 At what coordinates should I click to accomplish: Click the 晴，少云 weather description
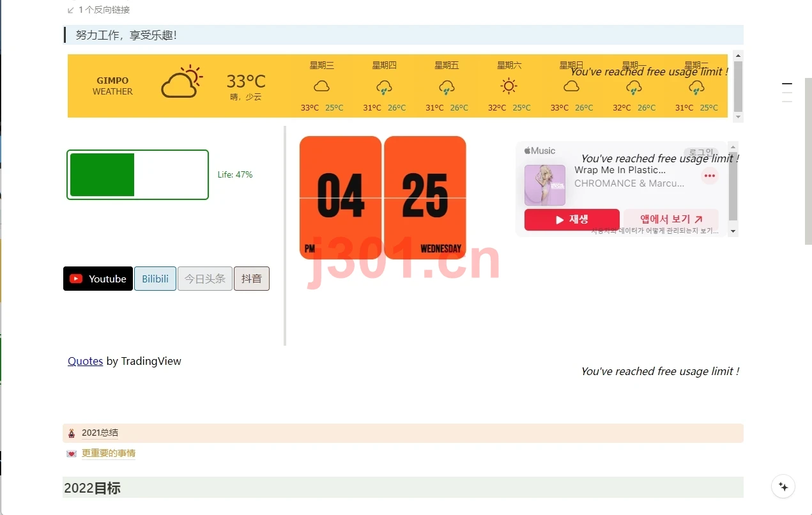(246, 97)
